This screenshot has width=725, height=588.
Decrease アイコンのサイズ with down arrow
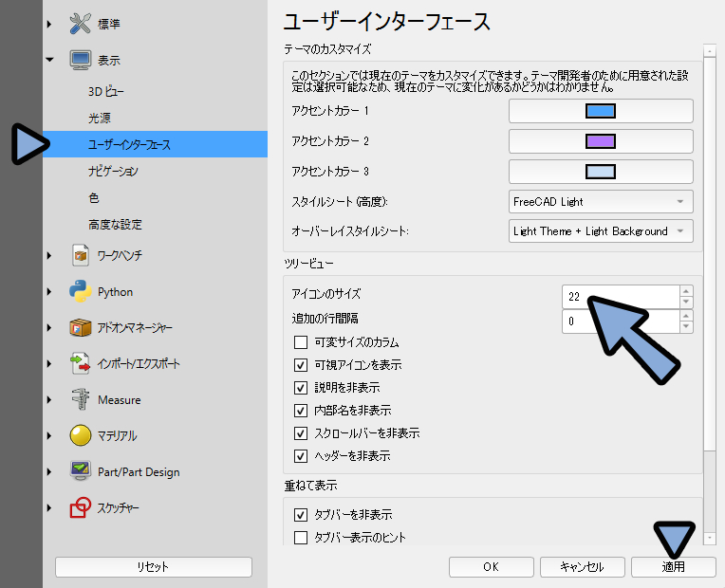686,303
